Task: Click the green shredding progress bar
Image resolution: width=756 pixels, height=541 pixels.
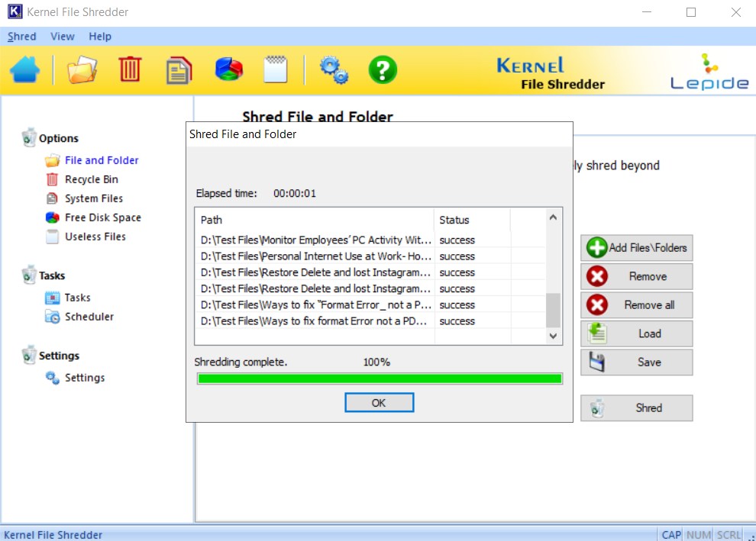Action: pyautogui.click(x=380, y=378)
